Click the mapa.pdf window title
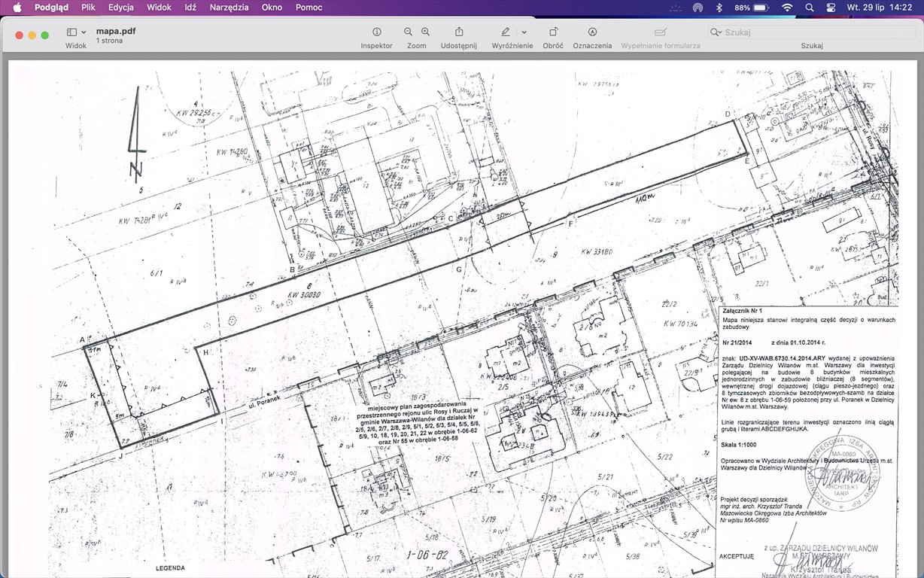 (x=116, y=31)
